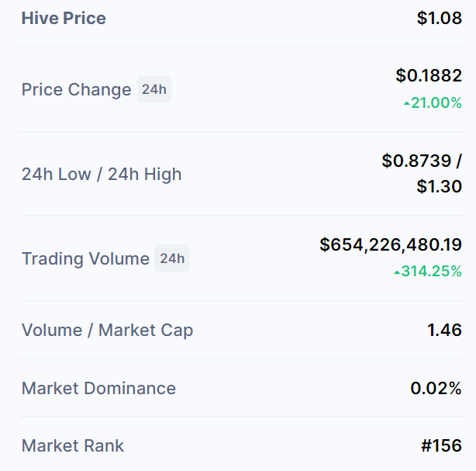Click the 24h badge beside Price Change
This screenshot has height=471, width=476.
coord(154,89)
